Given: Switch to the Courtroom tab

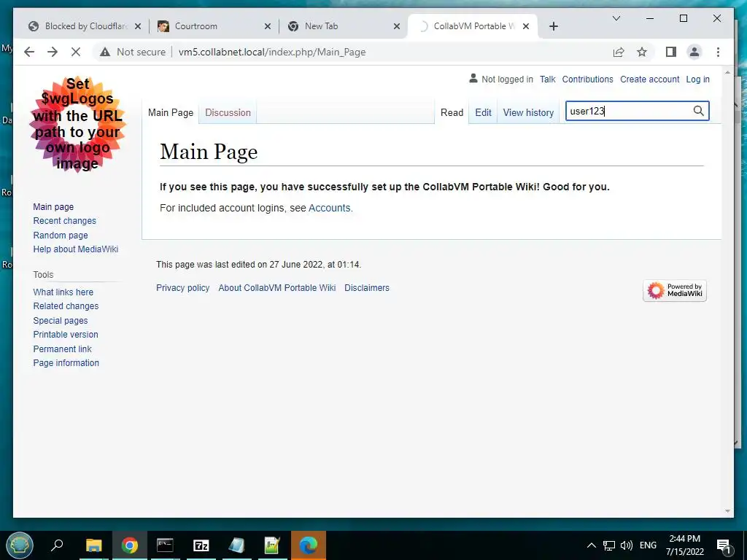Looking at the screenshot, I should 214,26.
